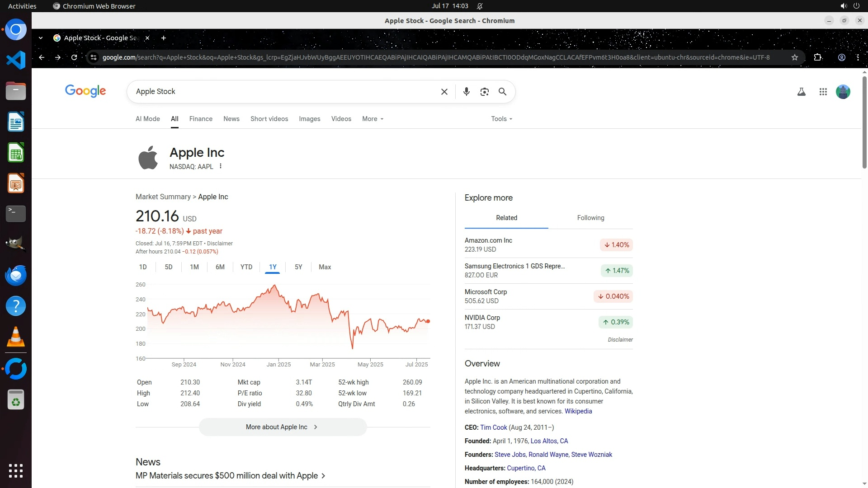Open the Tools dropdown
This screenshot has width=868, height=488.
click(501, 119)
